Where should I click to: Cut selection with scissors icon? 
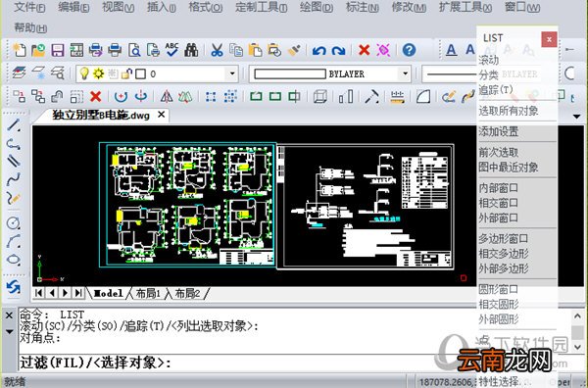pos(217,50)
